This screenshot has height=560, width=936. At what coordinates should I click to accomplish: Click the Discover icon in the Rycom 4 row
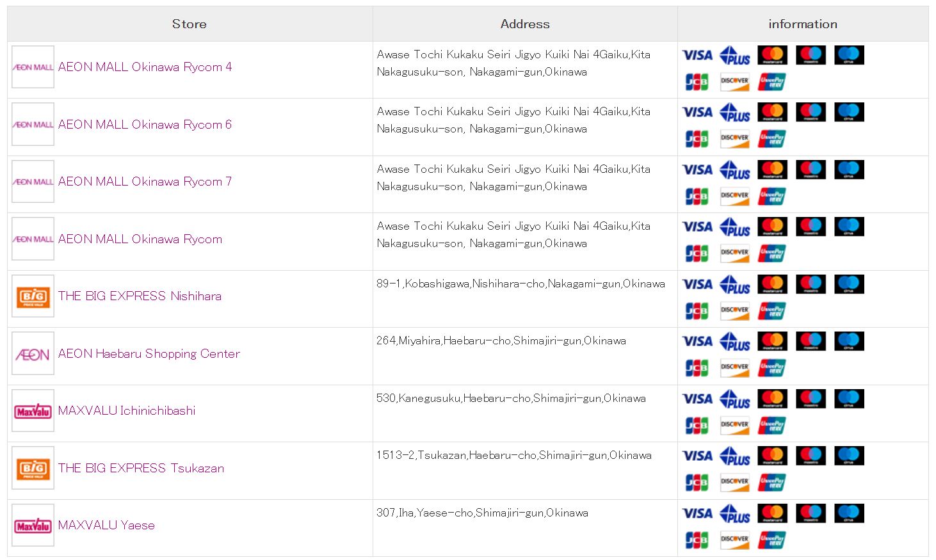pyautogui.click(x=734, y=82)
